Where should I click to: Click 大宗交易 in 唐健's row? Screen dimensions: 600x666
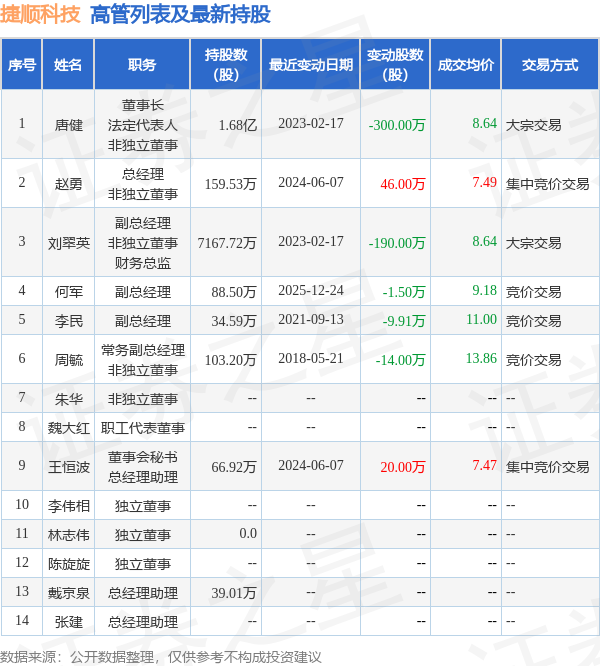[x=533, y=125]
